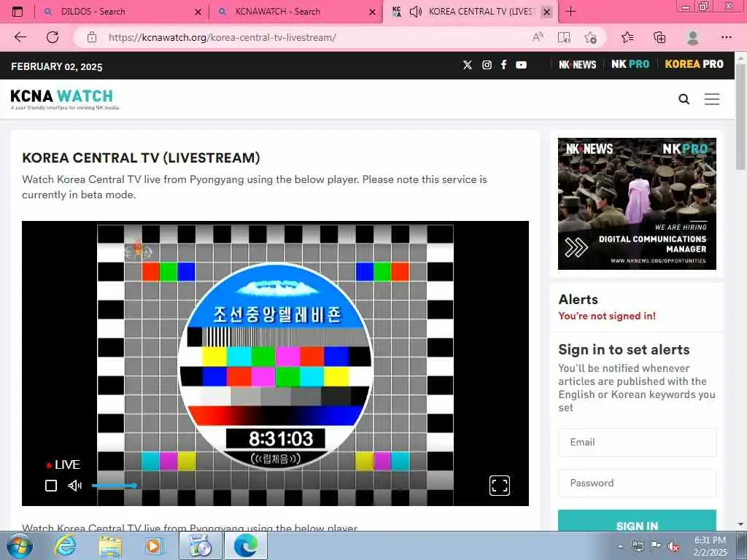Open the NK NEWS link
This screenshot has height=560, width=747.
578,64
